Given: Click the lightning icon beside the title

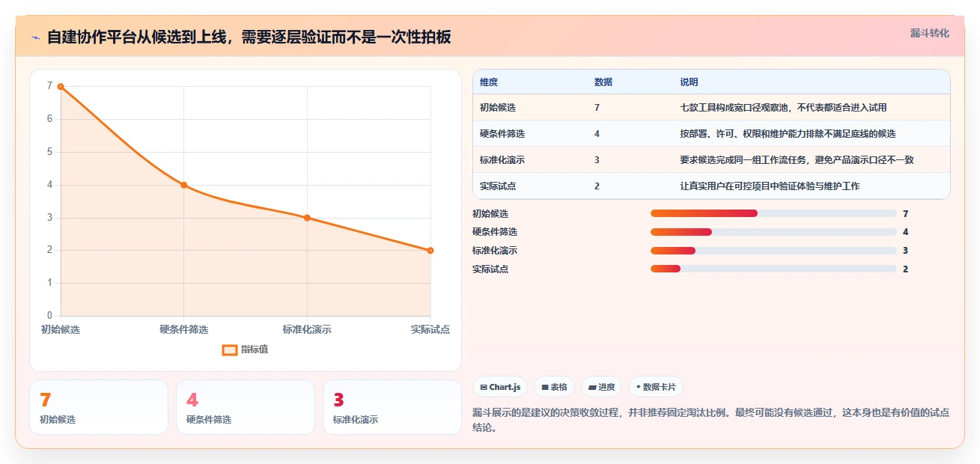Looking at the screenshot, I should click(x=35, y=37).
